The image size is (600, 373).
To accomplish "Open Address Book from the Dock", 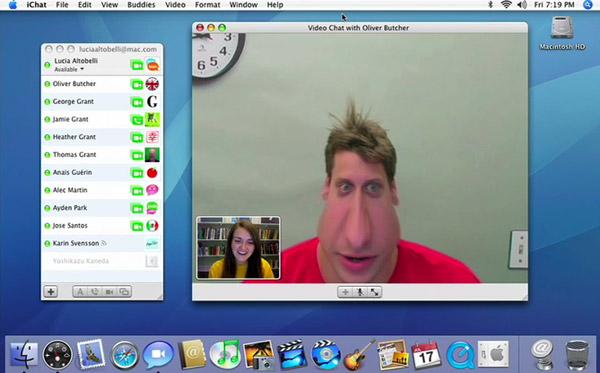I will point(192,354).
